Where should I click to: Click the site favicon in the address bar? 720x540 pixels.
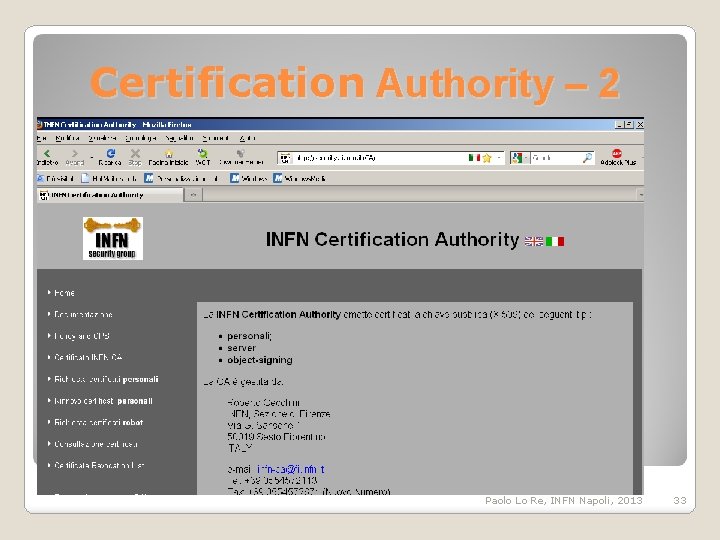click(x=285, y=158)
